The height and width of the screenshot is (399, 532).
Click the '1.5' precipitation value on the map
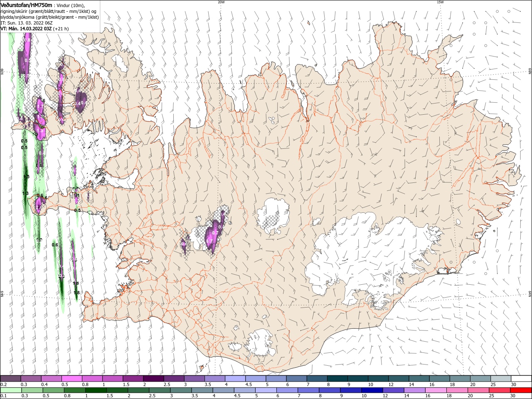coord(26,177)
